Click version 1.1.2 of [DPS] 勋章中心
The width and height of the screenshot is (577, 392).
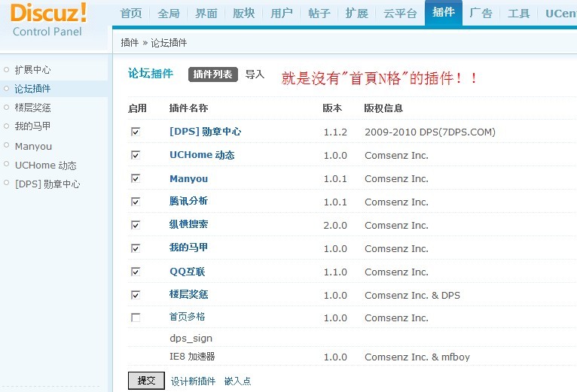(x=335, y=132)
